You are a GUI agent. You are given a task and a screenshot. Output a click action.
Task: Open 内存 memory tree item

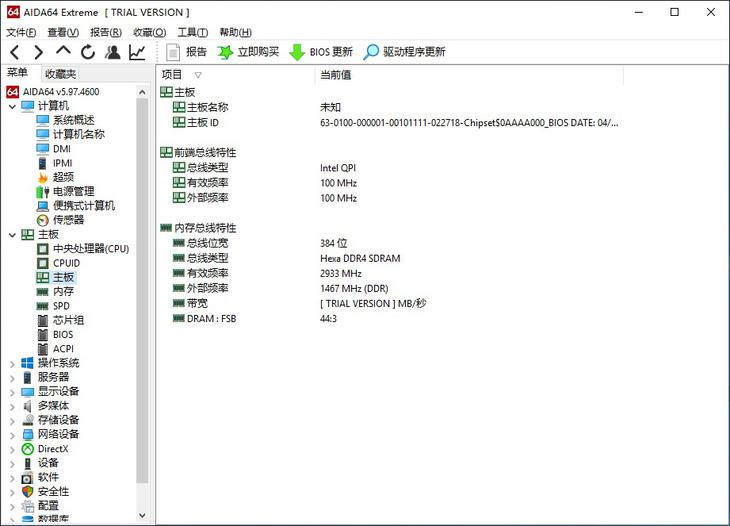coord(63,292)
